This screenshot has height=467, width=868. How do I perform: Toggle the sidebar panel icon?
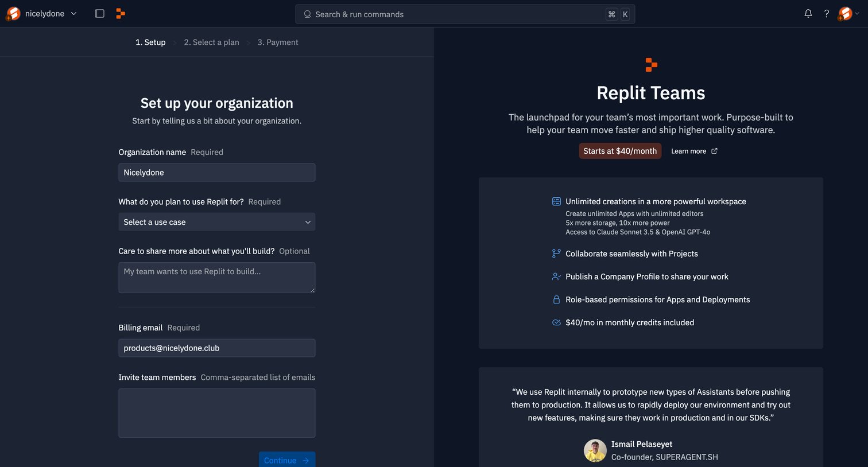point(99,14)
